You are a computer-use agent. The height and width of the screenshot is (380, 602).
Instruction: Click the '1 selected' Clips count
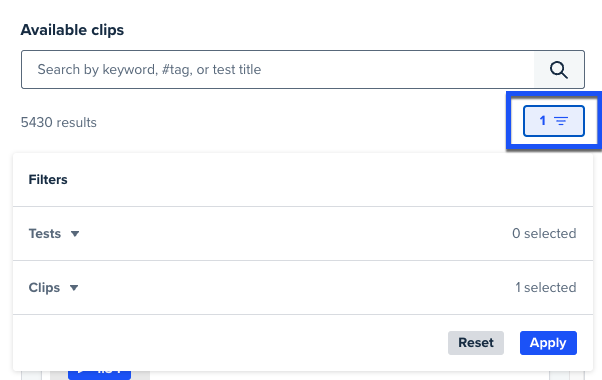[x=546, y=287]
